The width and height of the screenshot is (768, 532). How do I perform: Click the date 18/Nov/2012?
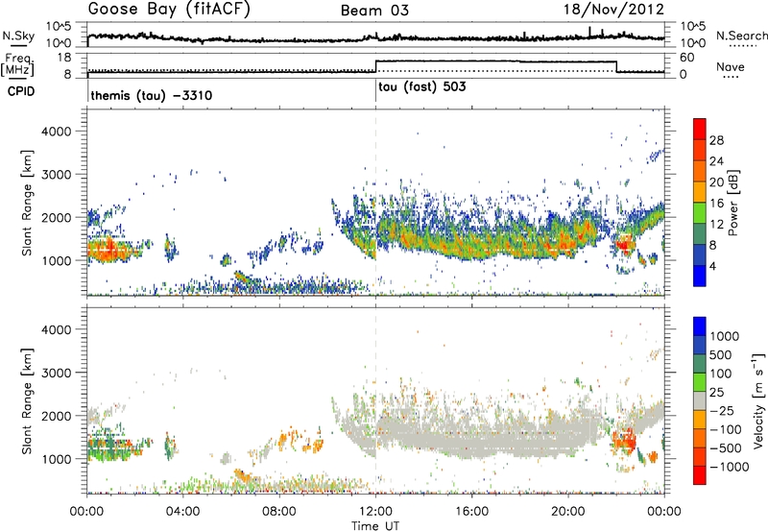(613, 10)
